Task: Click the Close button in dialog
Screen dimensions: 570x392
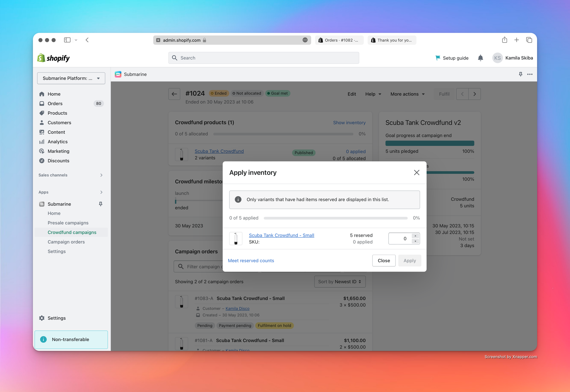Action: pyautogui.click(x=384, y=260)
